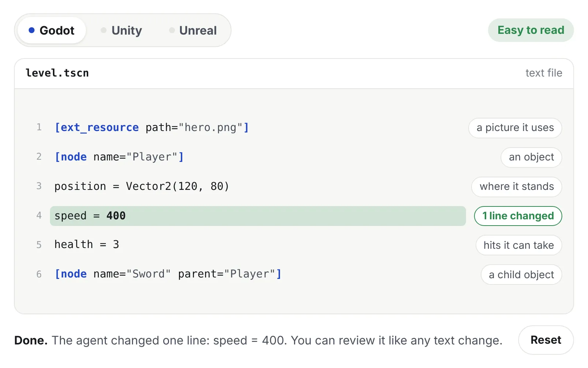Click the 'Done.' status message
This screenshot has width=588, height=368.
pos(258,340)
